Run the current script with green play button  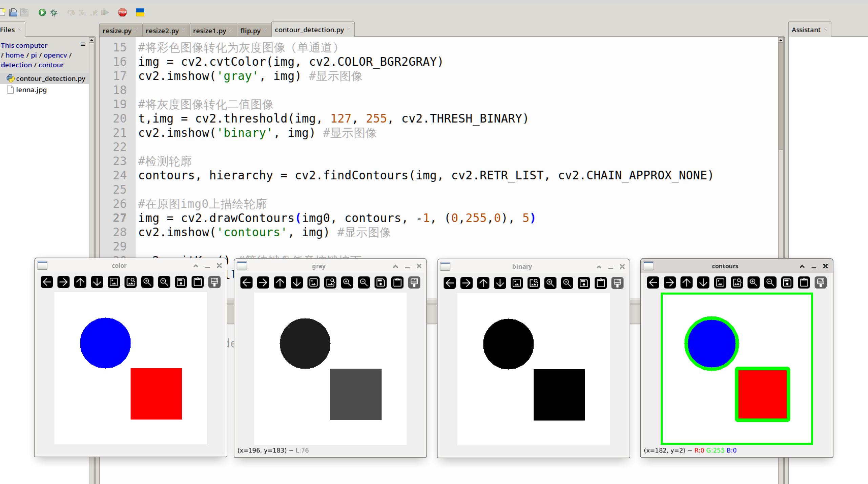click(x=42, y=13)
